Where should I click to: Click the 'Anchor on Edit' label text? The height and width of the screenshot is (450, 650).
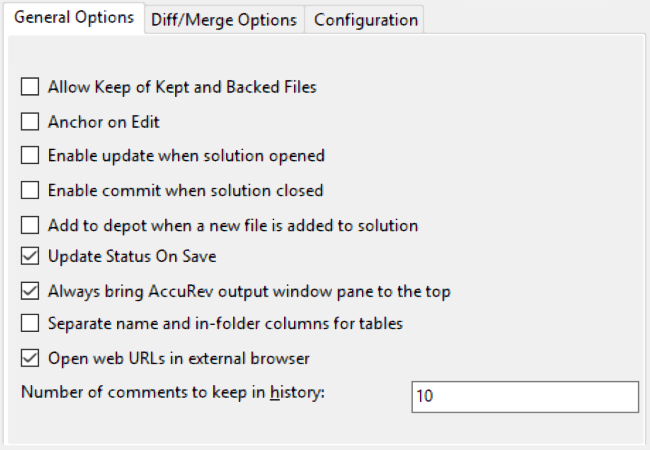coord(104,122)
